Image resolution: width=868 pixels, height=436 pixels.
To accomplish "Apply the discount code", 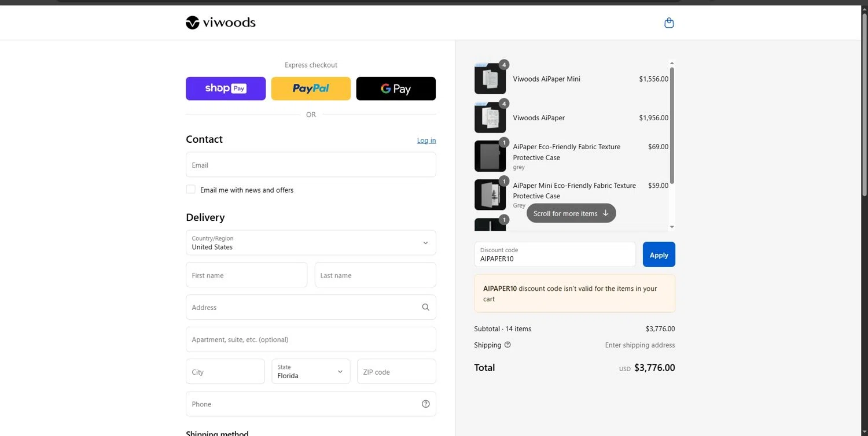I will 659,254.
